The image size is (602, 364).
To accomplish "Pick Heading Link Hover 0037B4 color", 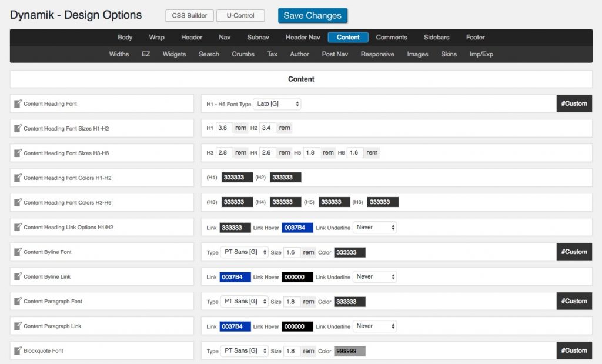I will coord(297,228).
